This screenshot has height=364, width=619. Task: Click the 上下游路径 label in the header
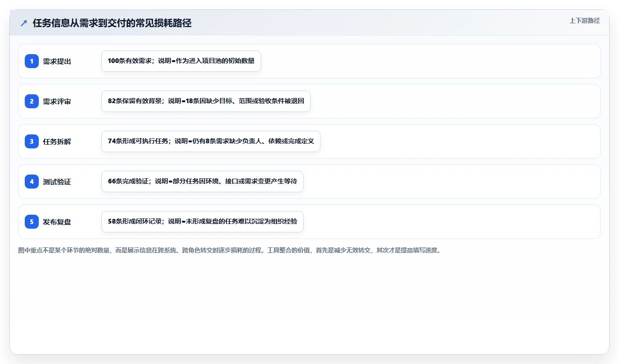[584, 21]
